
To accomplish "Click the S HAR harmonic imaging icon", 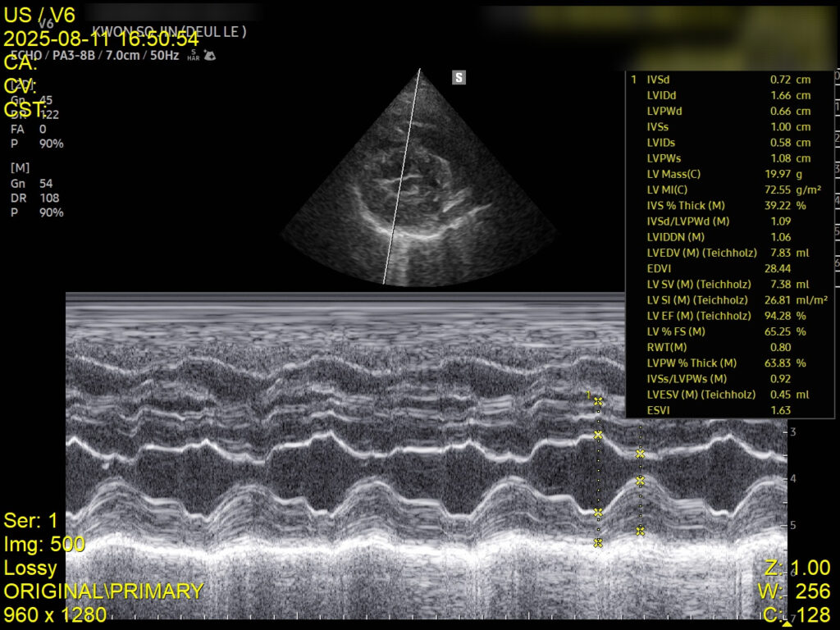I will (193, 55).
